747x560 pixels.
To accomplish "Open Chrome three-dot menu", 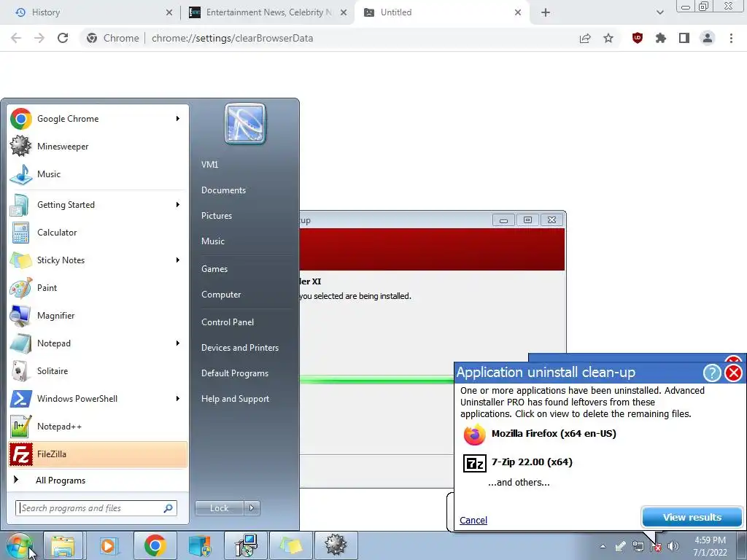I will (x=731, y=38).
